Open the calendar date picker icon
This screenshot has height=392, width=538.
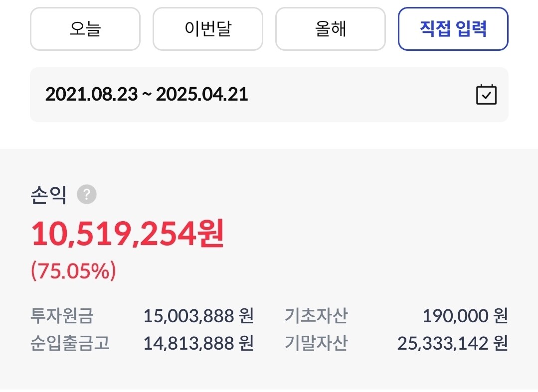pyautogui.click(x=486, y=94)
